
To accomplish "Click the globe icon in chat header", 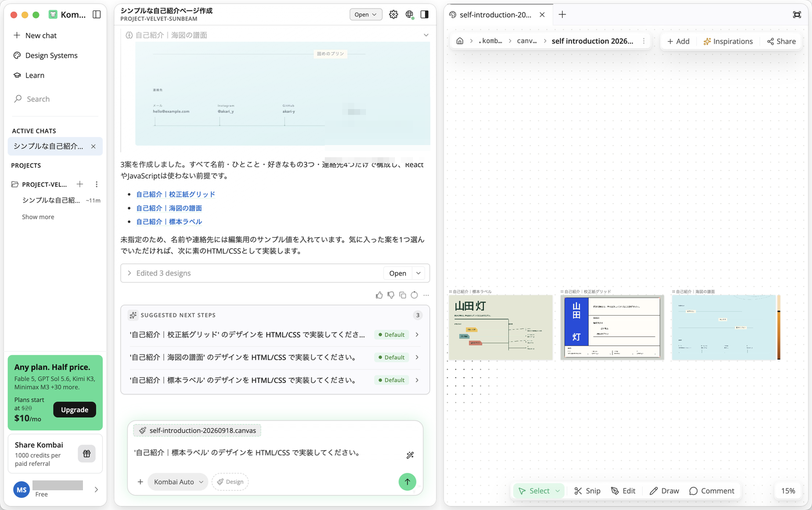I will (409, 15).
